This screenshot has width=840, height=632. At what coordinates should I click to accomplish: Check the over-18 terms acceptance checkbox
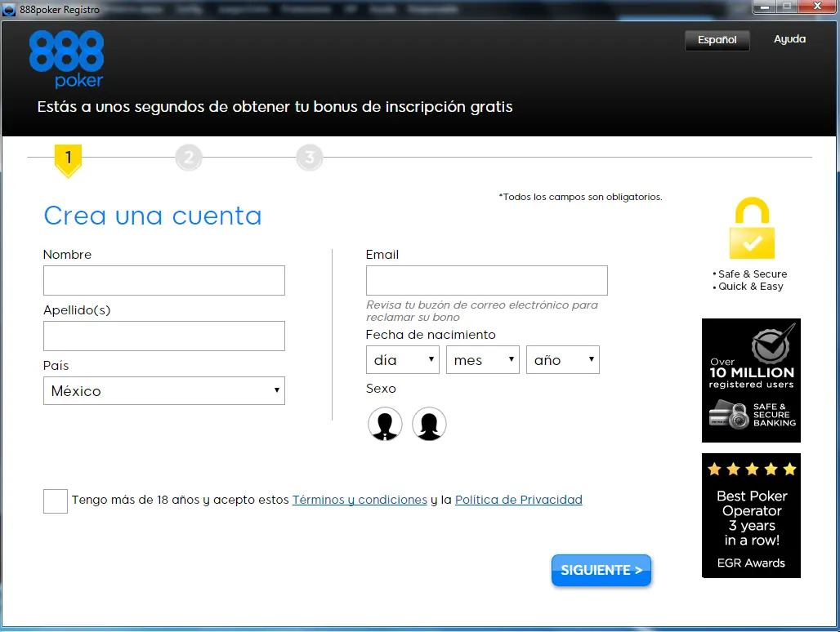coord(56,501)
